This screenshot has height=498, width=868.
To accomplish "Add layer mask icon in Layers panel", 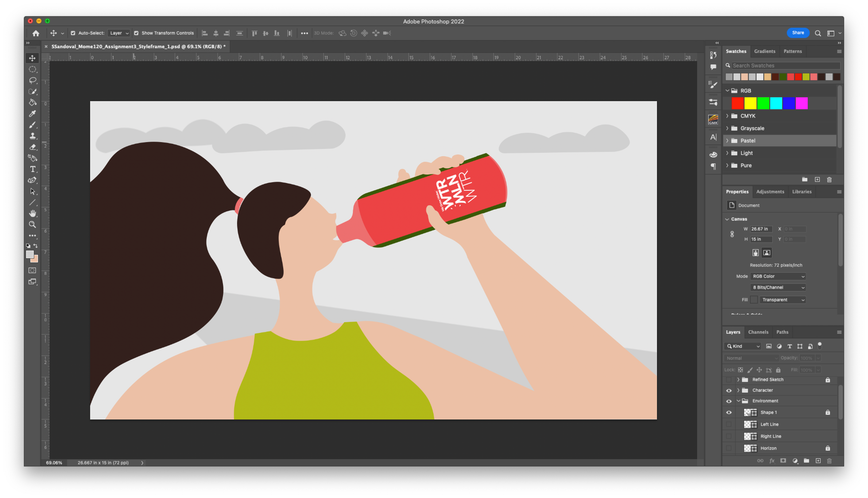I will 783,461.
